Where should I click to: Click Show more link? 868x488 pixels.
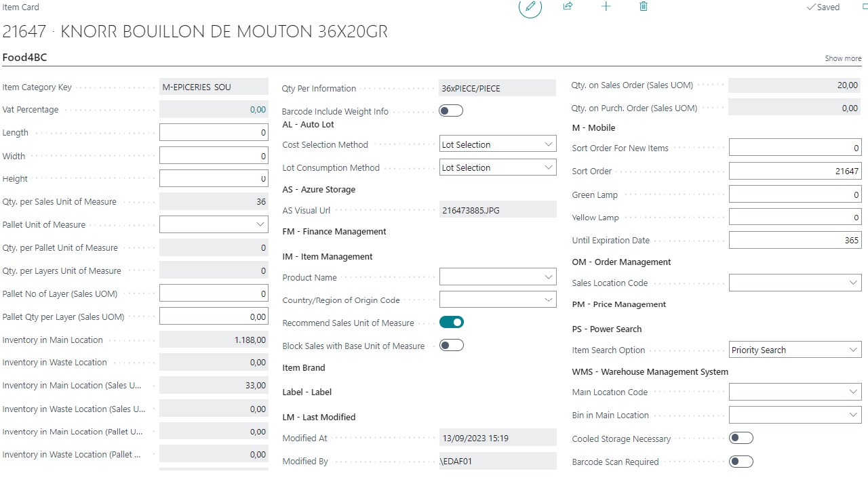pos(843,58)
